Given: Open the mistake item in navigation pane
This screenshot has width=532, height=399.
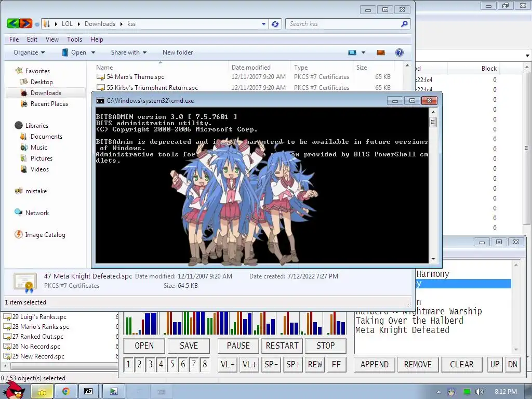Looking at the screenshot, I should pos(36,191).
